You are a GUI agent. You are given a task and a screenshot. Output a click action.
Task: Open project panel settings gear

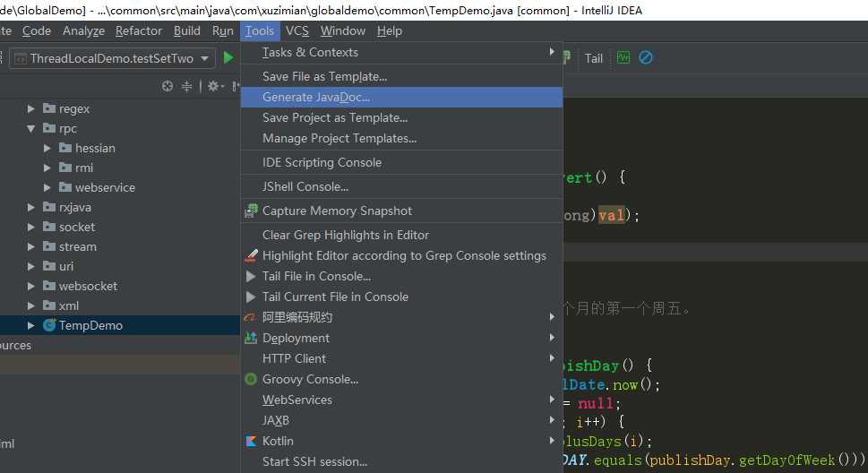tap(213, 86)
